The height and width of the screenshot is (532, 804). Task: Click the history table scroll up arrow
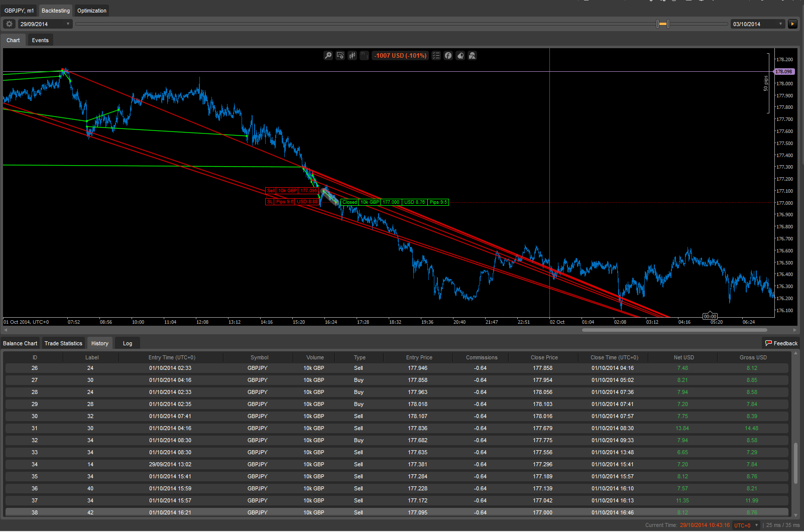coord(795,354)
